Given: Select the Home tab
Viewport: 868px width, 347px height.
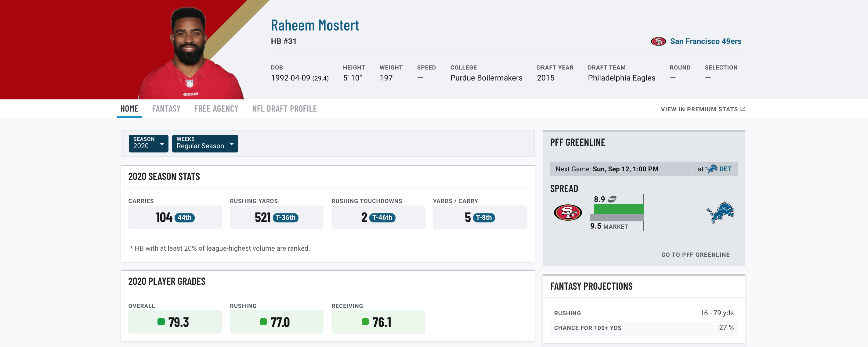Looking at the screenshot, I should click(x=129, y=109).
